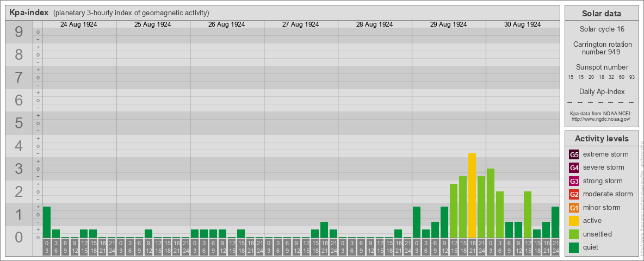The image size is (644, 261).
Task: Click the 18-21 time slot label under 29 Aug
Action: pos(472,247)
